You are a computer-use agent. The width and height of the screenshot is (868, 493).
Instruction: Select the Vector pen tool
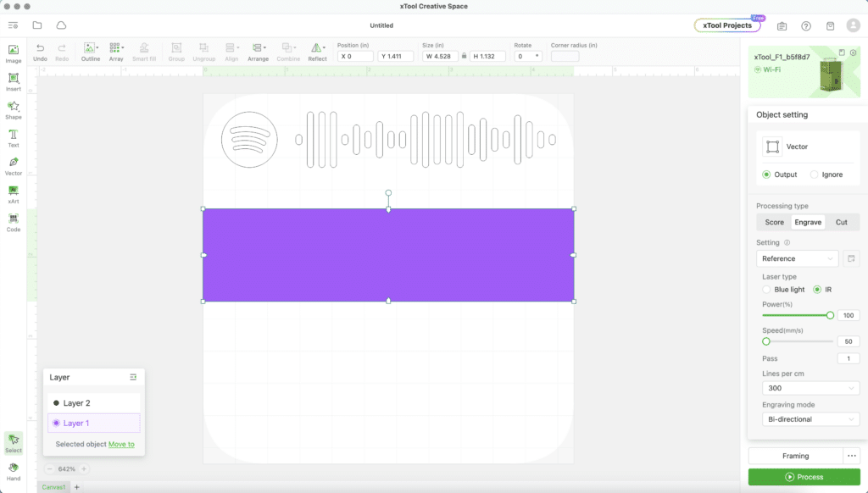click(x=14, y=166)
